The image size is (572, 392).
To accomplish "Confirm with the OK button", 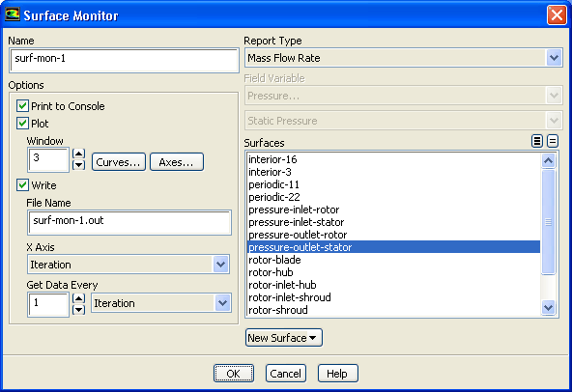I will click(234, 374).
